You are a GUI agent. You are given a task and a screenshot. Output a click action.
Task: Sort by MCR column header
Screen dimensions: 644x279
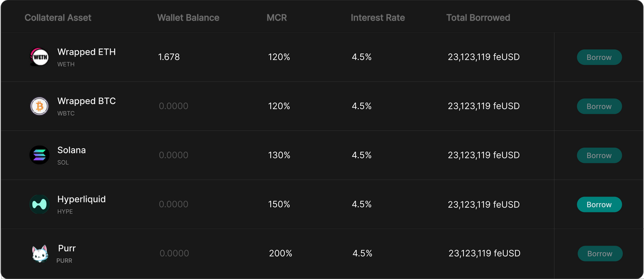277,18
